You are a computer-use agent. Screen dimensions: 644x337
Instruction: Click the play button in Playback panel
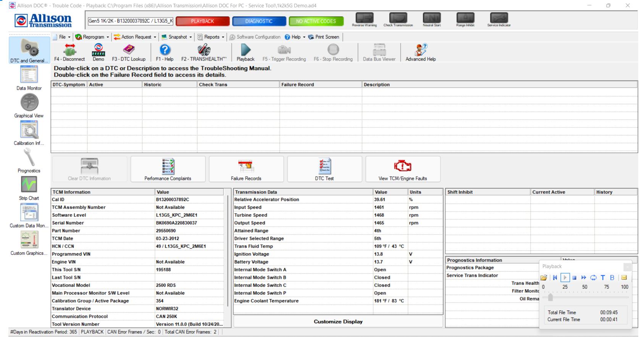pos(565,278)
